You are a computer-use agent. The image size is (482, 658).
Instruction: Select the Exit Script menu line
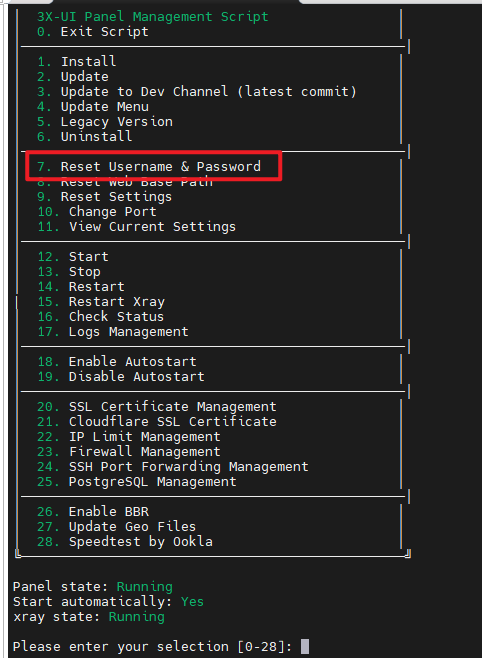[93, 32]
